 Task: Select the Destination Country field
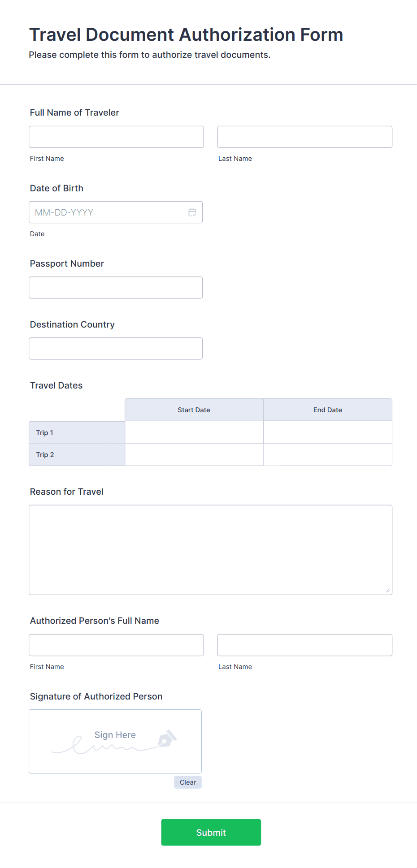pyautogui.click(x=116, y=349)
